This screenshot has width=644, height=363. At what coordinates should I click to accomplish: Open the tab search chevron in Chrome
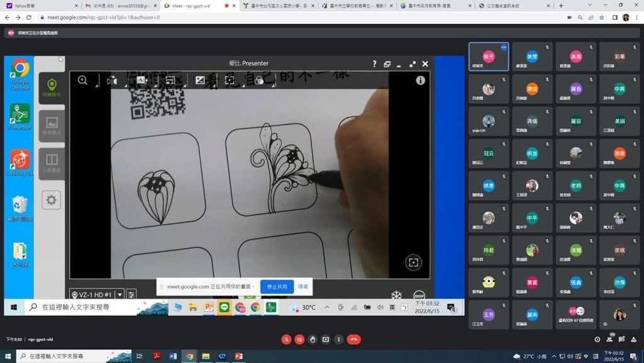click(x=590, y=5)
